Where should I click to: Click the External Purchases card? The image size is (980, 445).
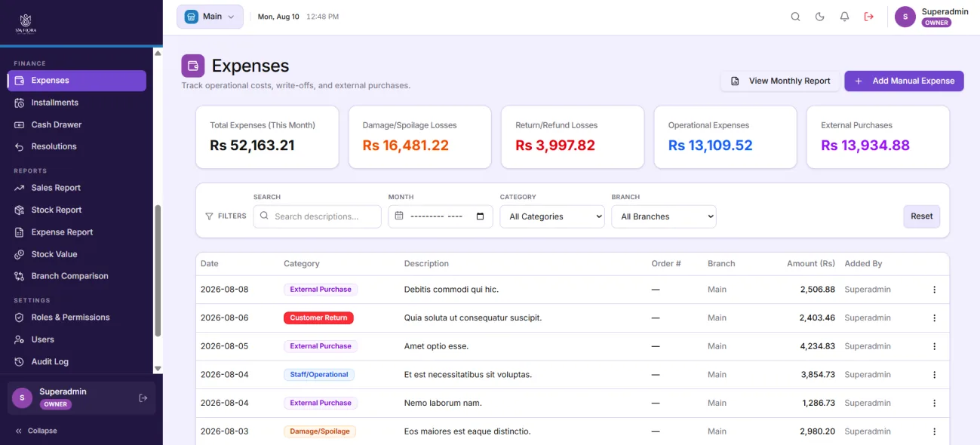click(x=878, y=137)
